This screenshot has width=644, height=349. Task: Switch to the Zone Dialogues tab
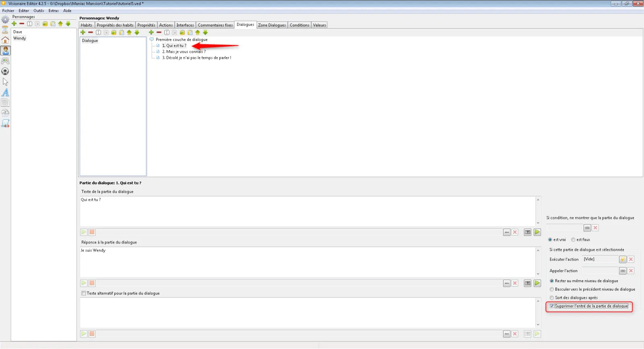[x=272, y=25]
